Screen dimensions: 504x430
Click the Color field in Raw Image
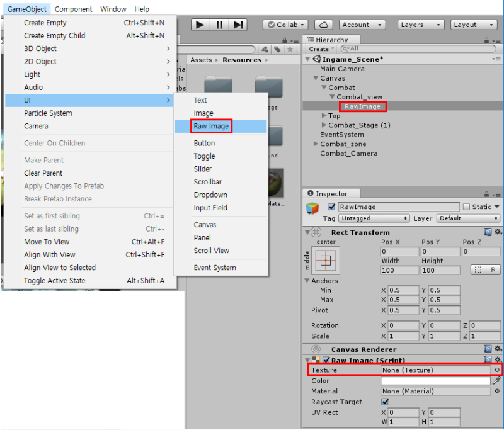coord(435,380)
